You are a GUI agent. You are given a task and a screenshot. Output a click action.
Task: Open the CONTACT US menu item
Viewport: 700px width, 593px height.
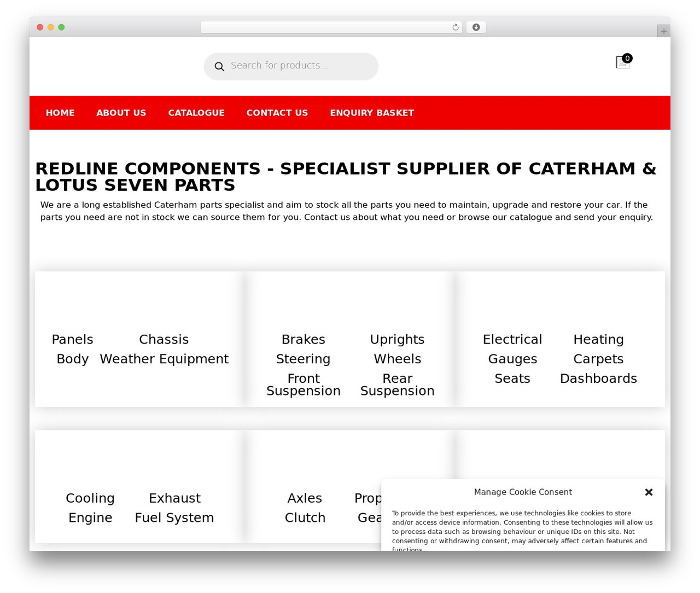(x=277, y=113)
